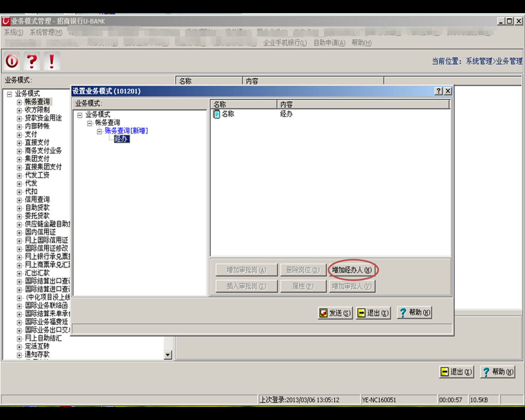Click the red exclamation mark toolbar icon
Screen dimensions: 525x420
[x=52, y=61]
